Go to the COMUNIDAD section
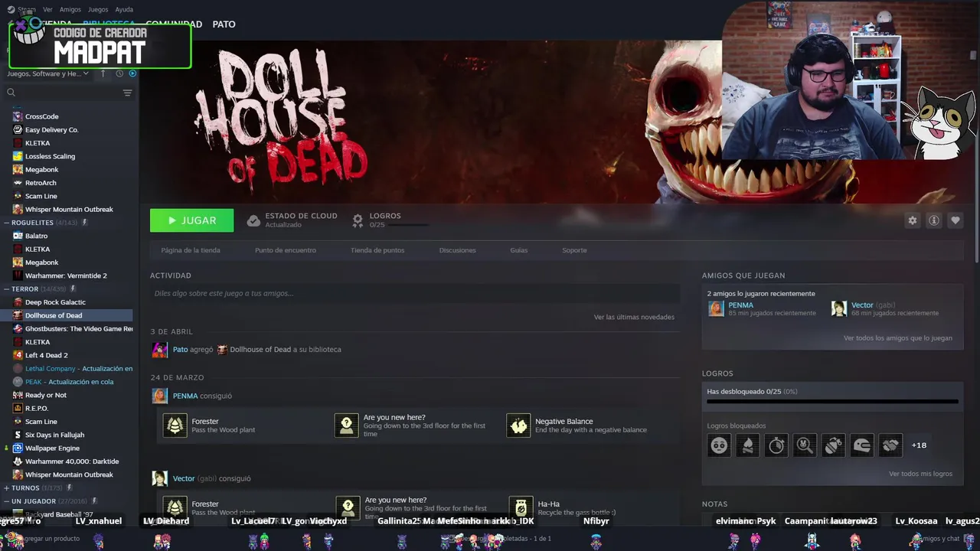The width and height of the screenshot is (980, 551). pos(174,24)
